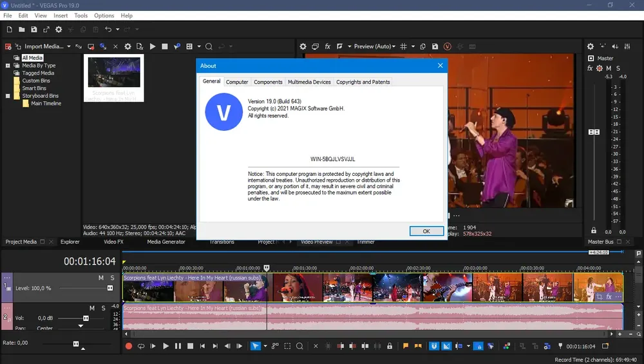Open the Import Media dropdown arrow
The height and width of the screenshot is (364, 644).
[x=69, y=46]
